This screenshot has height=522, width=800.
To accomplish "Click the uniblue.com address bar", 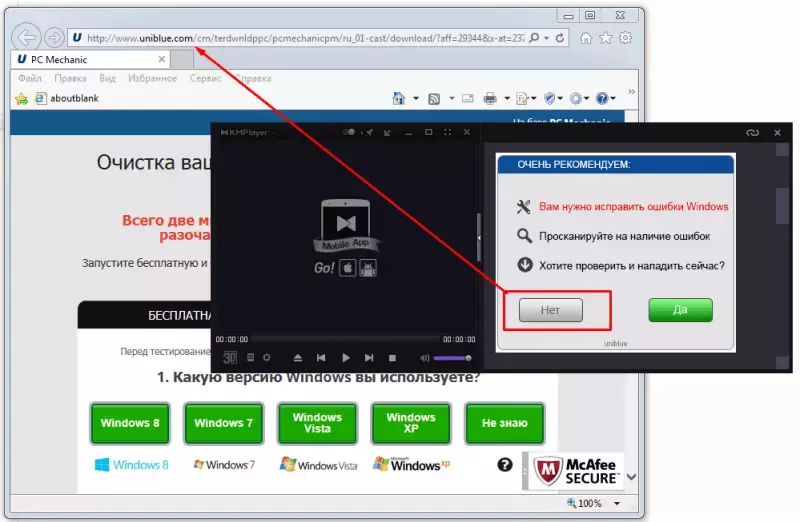I will (305, 38).
